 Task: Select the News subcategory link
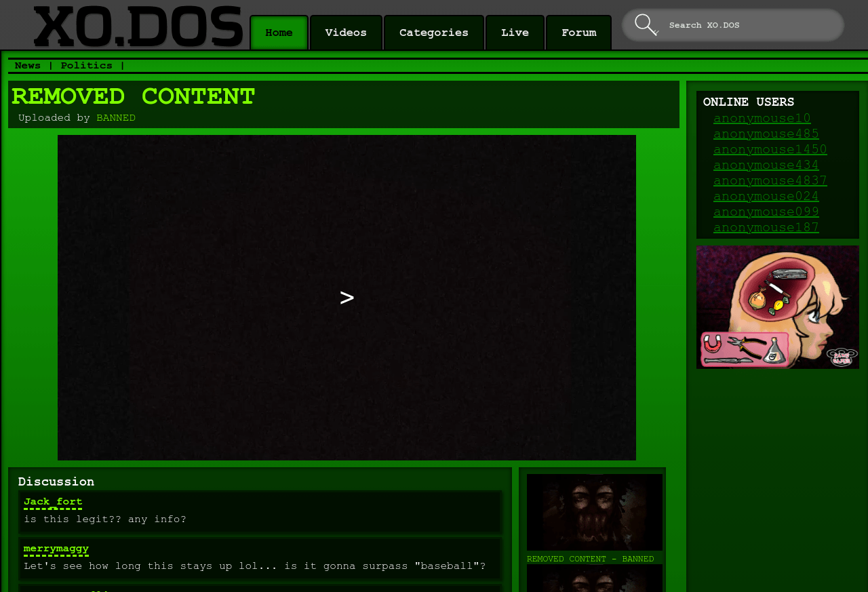pyautogui.click(x=28, y=66)
